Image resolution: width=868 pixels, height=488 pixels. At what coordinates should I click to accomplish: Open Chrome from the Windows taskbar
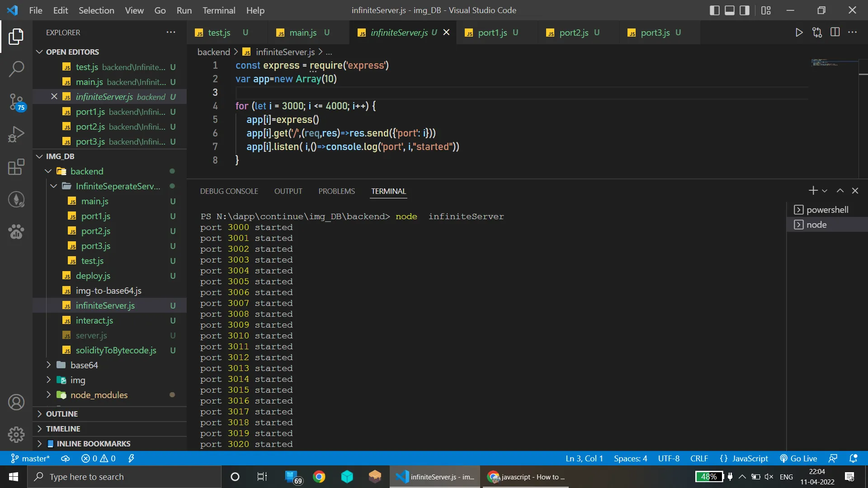point(319,477)
